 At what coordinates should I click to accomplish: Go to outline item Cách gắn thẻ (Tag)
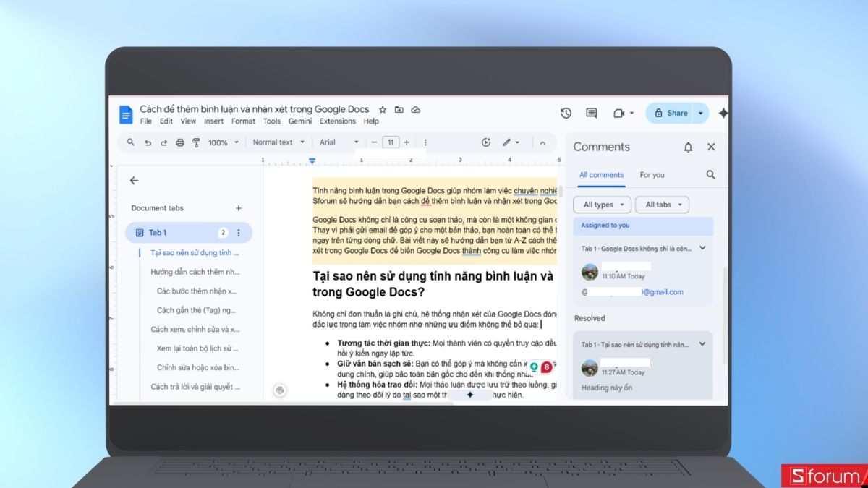(x=197, y=310)
